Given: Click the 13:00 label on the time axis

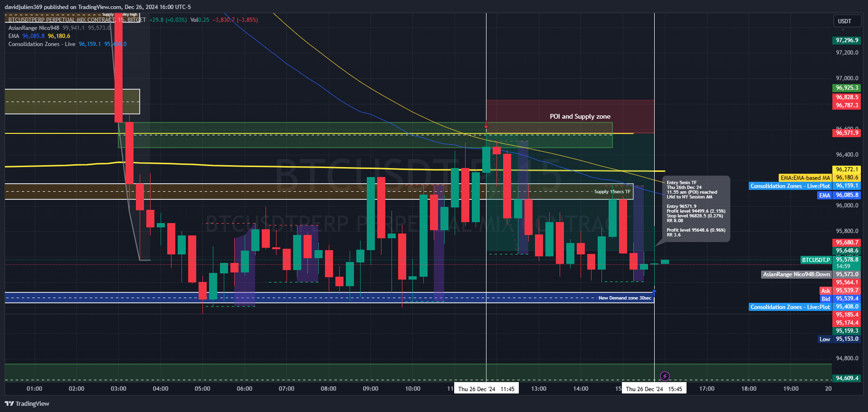Looking at the screenshot, I should 539,389.
